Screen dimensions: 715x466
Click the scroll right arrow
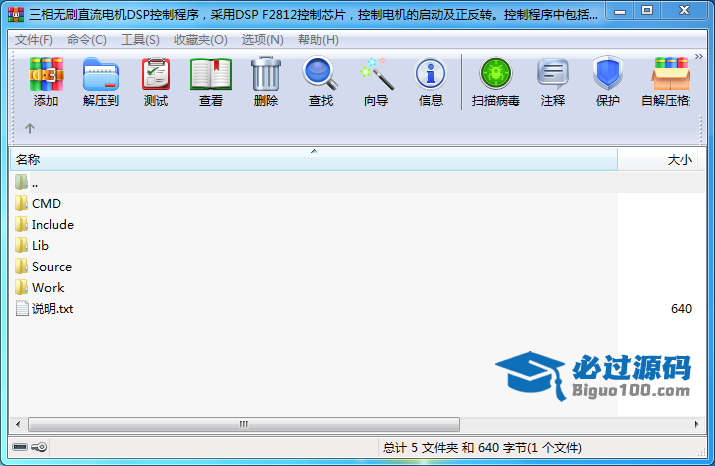point(696,424)
